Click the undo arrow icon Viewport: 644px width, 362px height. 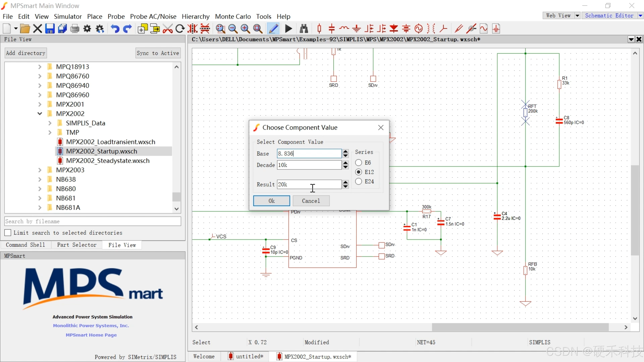click(x=115, y=29)
